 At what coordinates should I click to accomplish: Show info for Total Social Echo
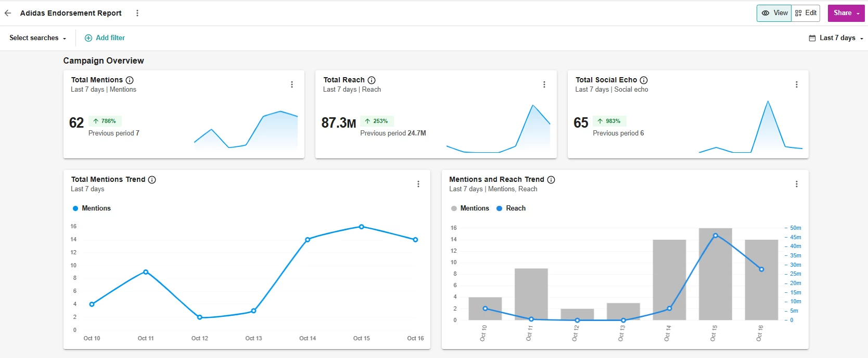[644, 80]
